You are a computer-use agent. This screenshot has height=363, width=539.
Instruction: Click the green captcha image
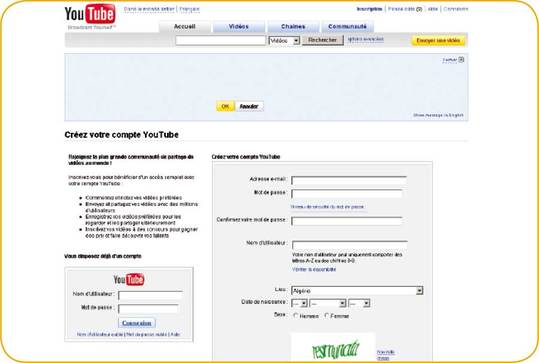[x=333, y=347]
